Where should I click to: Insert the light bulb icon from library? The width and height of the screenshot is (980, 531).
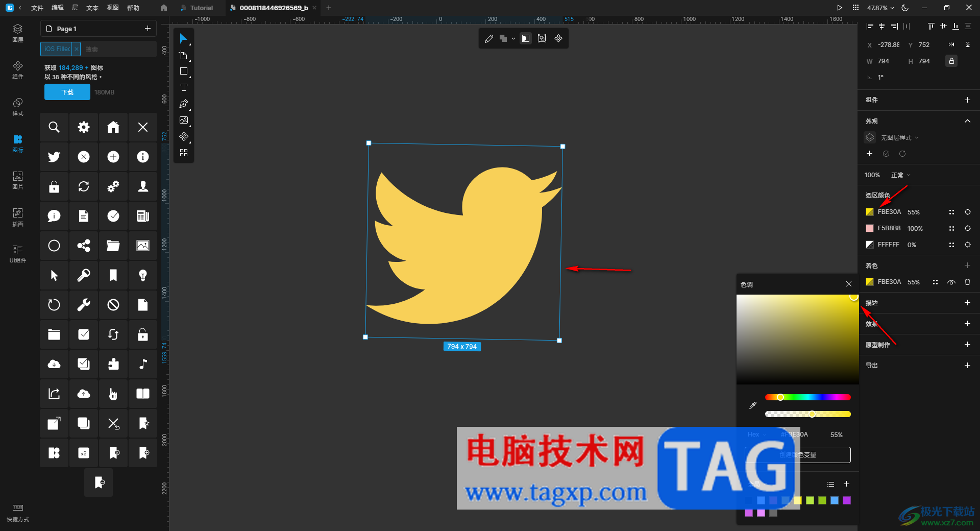coord(143,275)
